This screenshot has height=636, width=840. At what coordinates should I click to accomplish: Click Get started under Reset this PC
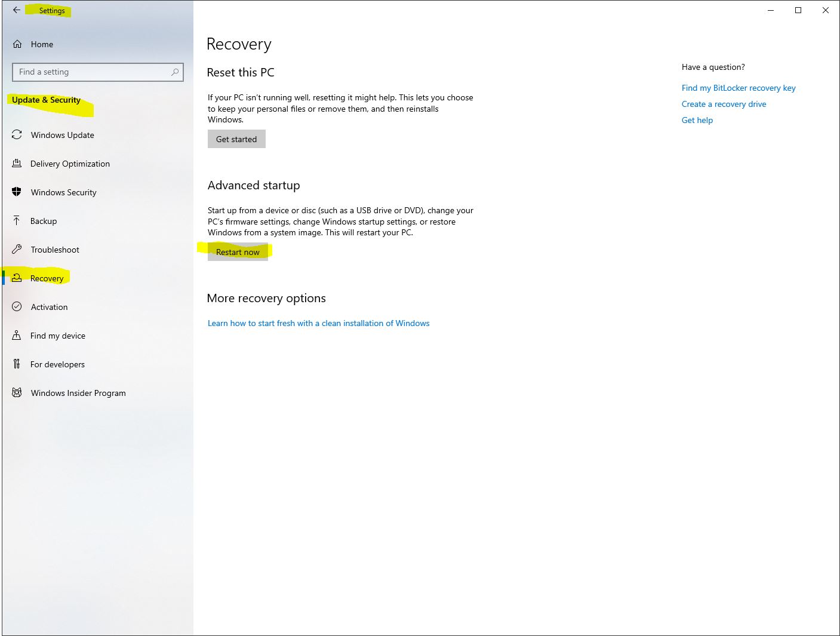coord(236,139)
